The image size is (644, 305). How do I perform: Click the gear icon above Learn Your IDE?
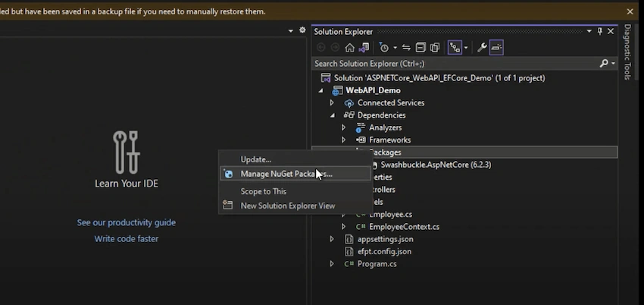(302, 30)
